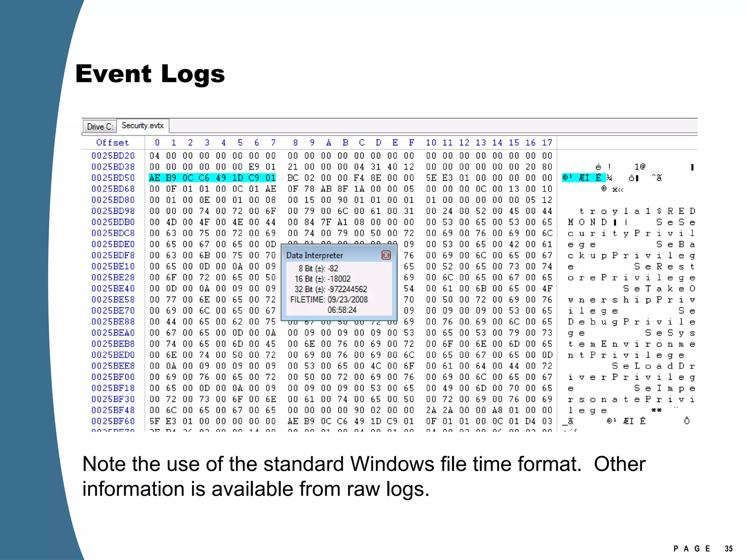This screenshot has width=747, height=560.
Task: Select offset row 0025BEE8
Action: 113,366
